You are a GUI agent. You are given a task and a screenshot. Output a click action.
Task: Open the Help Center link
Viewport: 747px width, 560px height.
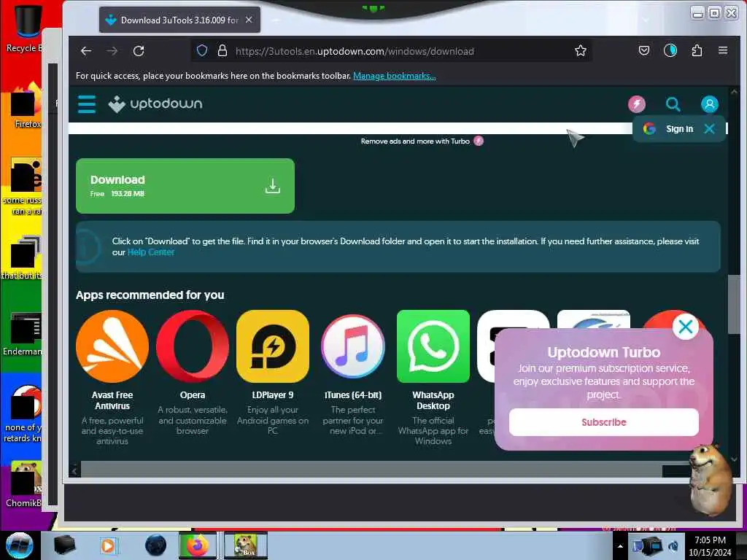click(x=150, y=252)
